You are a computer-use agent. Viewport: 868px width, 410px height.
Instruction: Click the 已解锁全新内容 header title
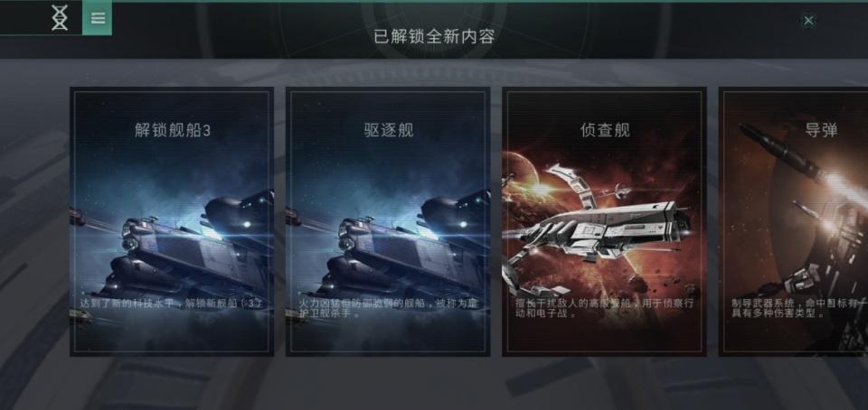click(434, 36)
